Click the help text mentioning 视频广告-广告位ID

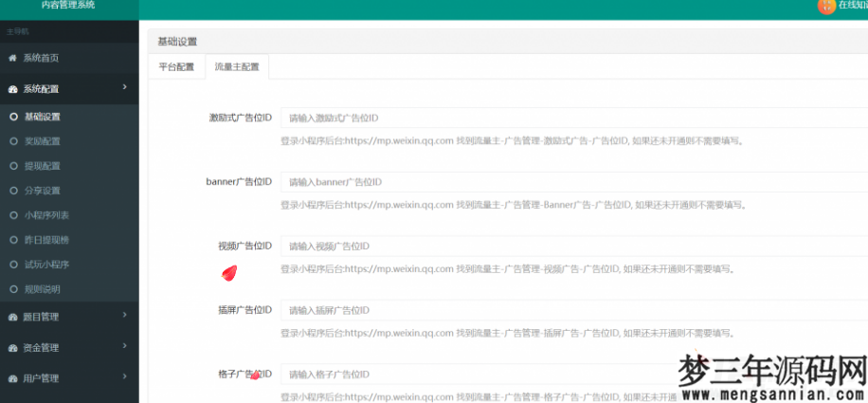pos(508,269)
